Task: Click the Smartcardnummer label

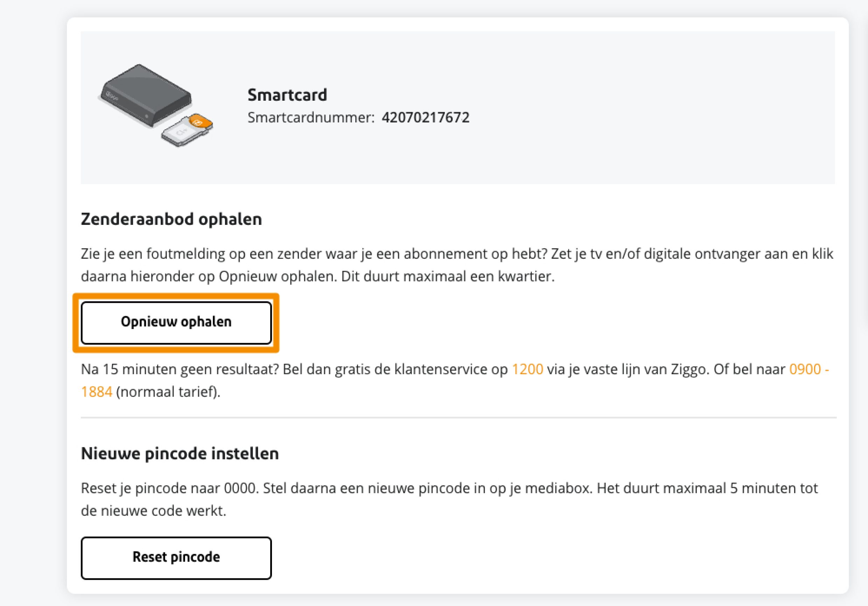Action: click(311, 117)
